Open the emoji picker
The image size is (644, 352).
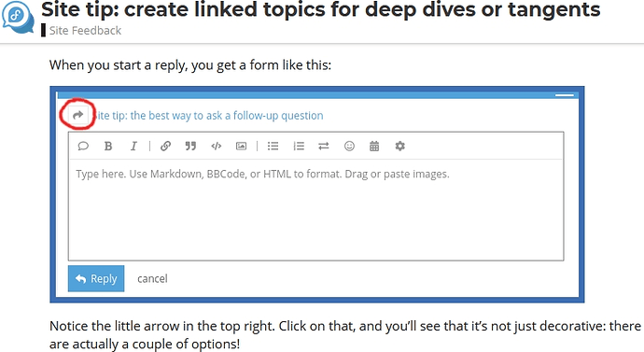point(349,147)
